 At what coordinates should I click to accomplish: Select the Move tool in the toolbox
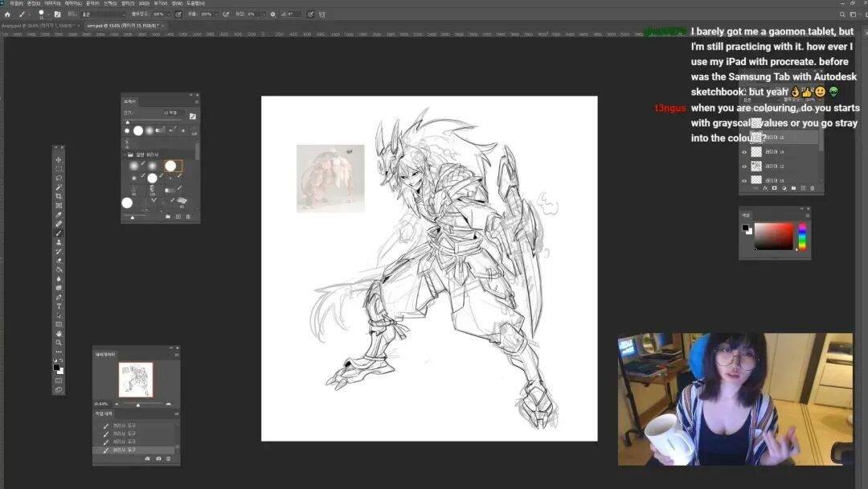(x=59, y=160)
